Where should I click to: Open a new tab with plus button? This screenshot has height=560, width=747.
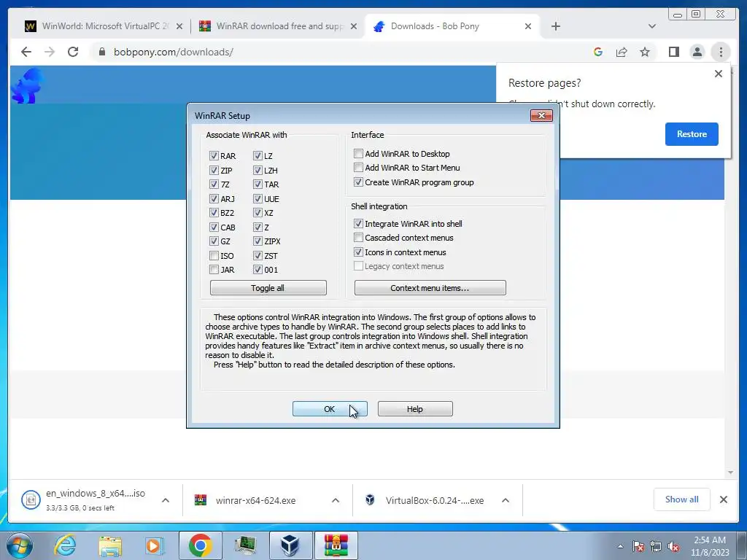(x=555, y=26)
